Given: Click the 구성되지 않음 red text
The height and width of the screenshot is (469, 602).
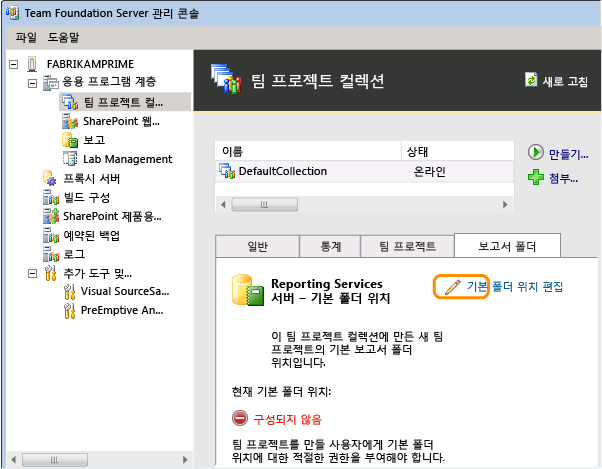Looking at the screenshot, I should [288, 419].
